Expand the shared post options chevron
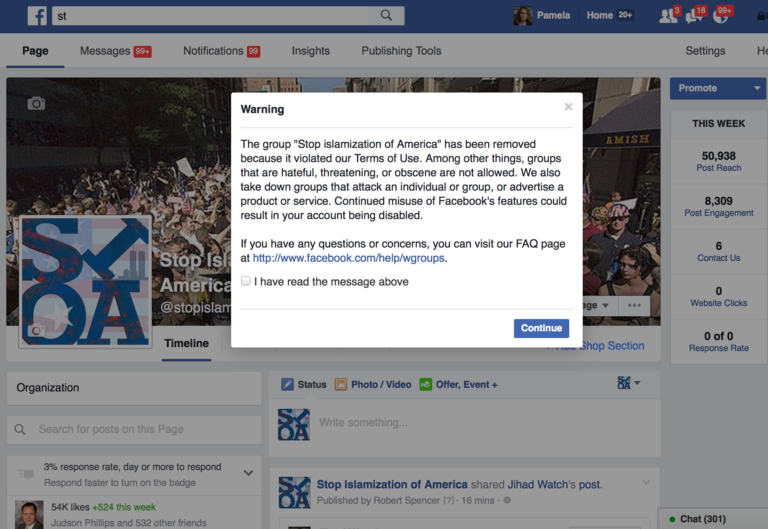This screenshot has width=768, height=529. 646,482
